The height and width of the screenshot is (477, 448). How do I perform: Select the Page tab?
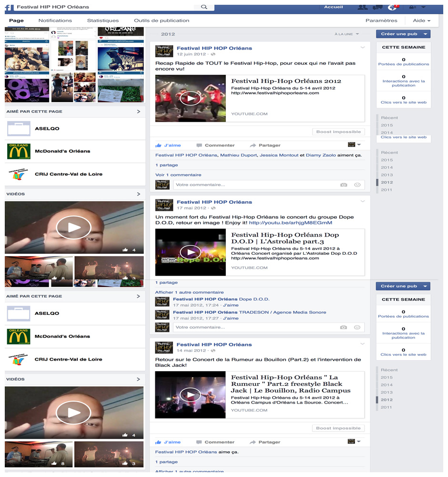(16, 21)
